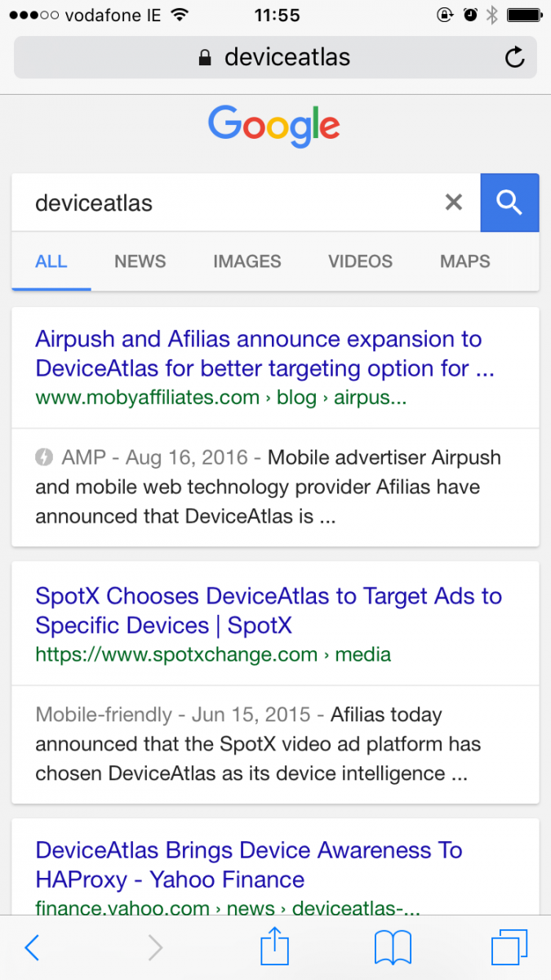Image resolution: width=551 pixels, height=980 pixels.
Task: Switch to the NEWS tab
Action: [140, 261]
